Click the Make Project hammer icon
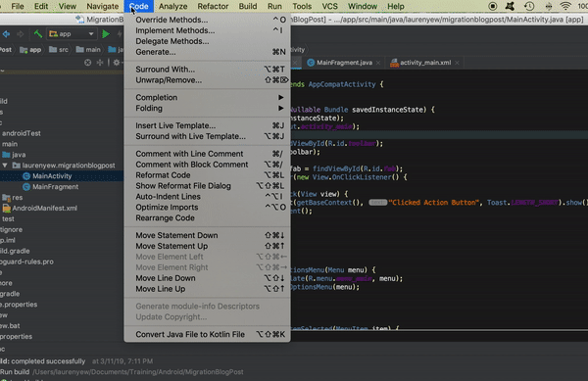 click(38, 34)
